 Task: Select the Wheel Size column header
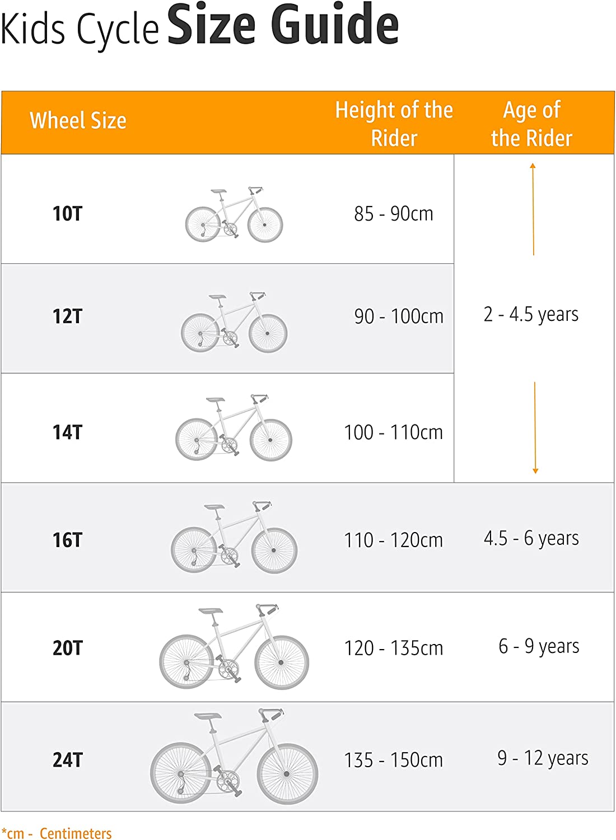pyautogui.click(x=78, y=120)
